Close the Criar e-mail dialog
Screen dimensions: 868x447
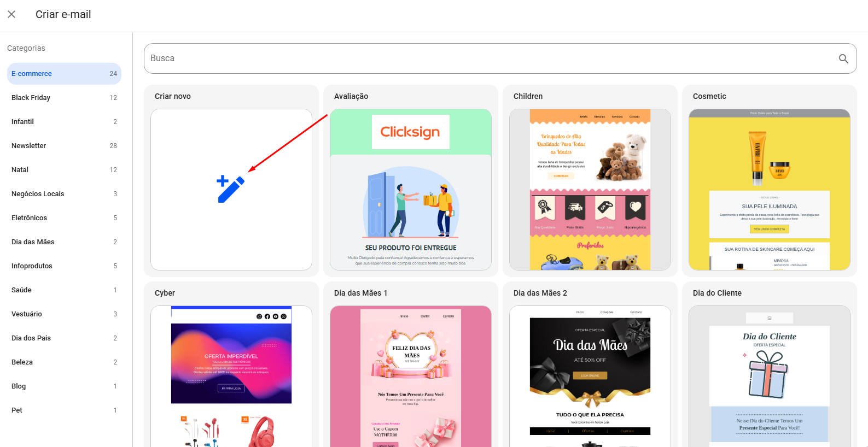click(11, 14)
